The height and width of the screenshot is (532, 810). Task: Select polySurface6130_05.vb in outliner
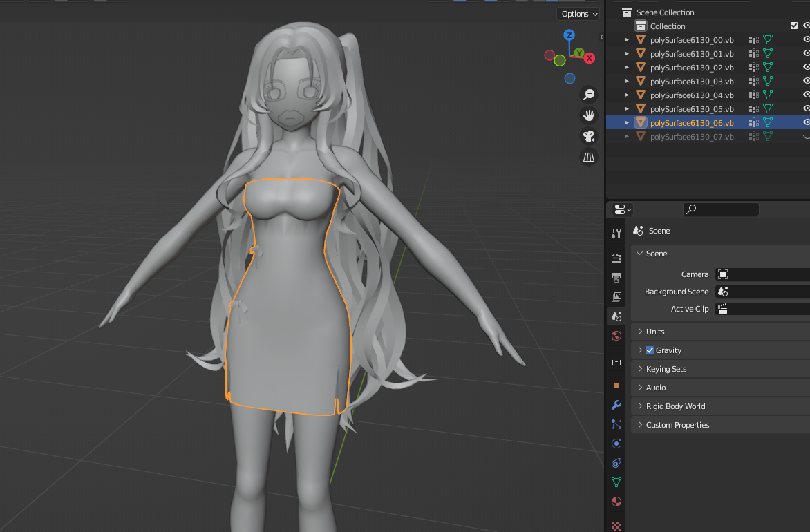(x=692, y=109)
